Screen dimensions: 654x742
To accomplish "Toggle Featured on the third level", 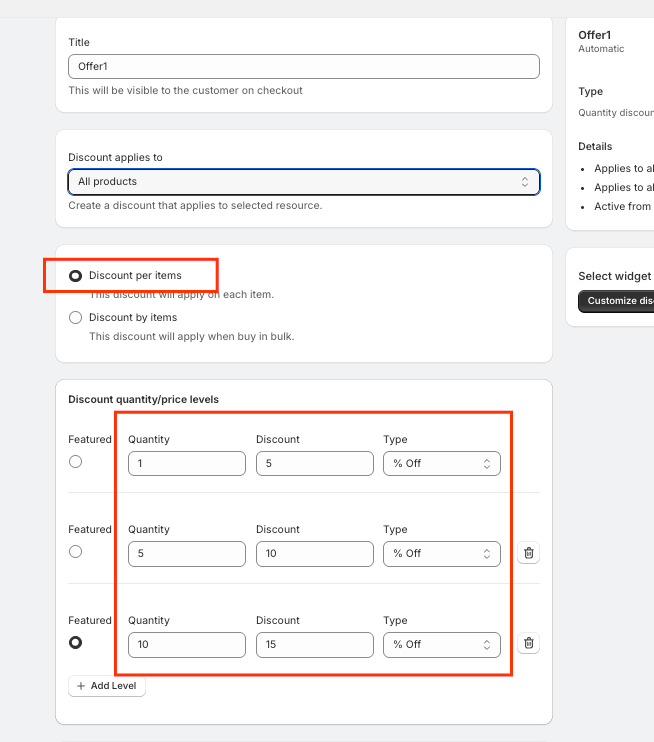I will pyautogui.click(x=75, y=642).
